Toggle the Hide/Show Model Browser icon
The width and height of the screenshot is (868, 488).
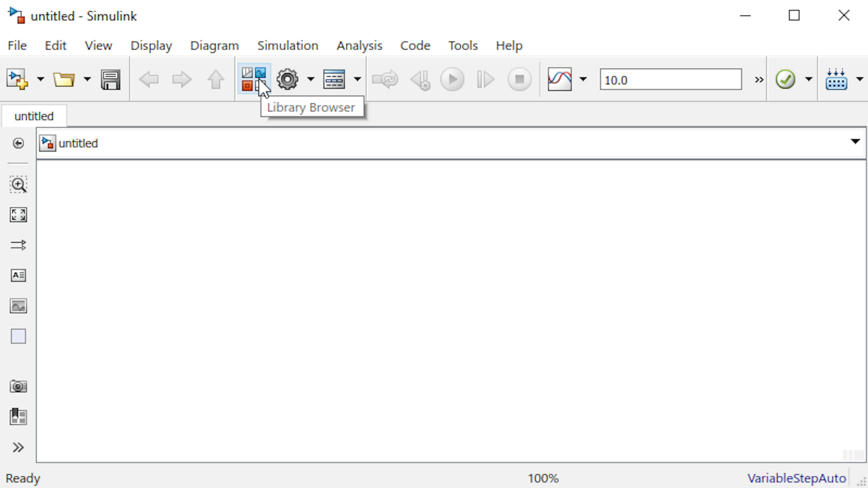[18, 143]
